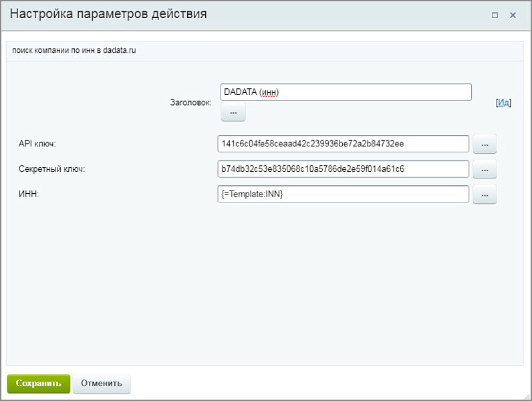Save settings with the Сохранить button
The image size is (532, 401).
pos(39,384)
